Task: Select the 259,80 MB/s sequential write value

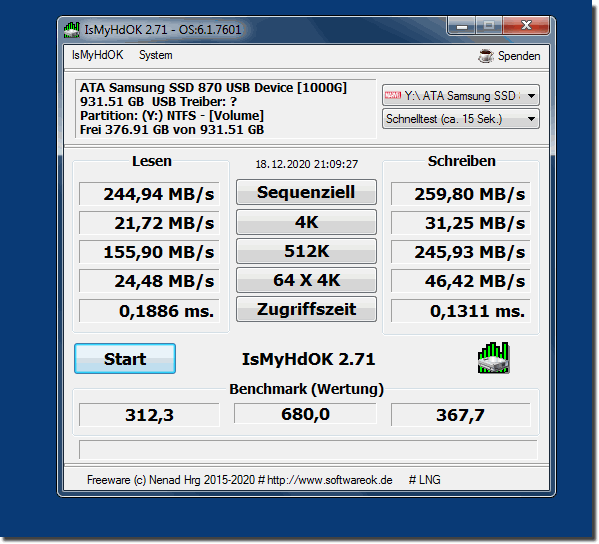Action: (x=461, y=194)
